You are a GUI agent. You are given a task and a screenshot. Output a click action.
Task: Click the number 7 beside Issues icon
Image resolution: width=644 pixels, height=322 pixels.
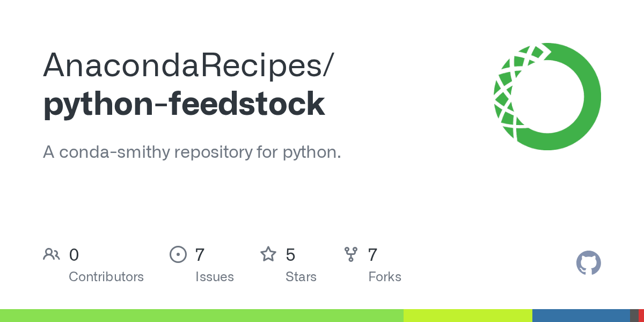[200, 255]
